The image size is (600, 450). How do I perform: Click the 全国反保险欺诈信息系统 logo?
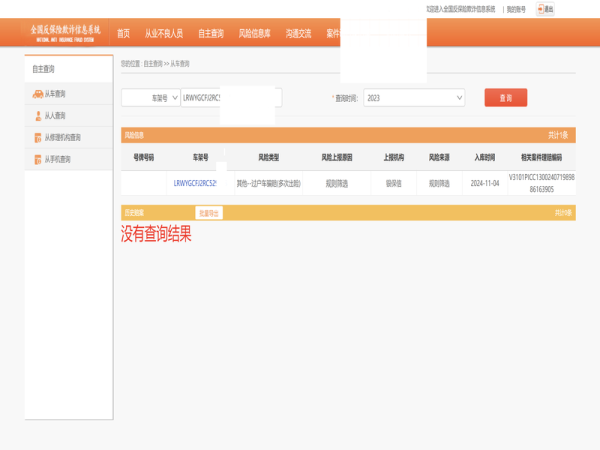click(65, 33)
